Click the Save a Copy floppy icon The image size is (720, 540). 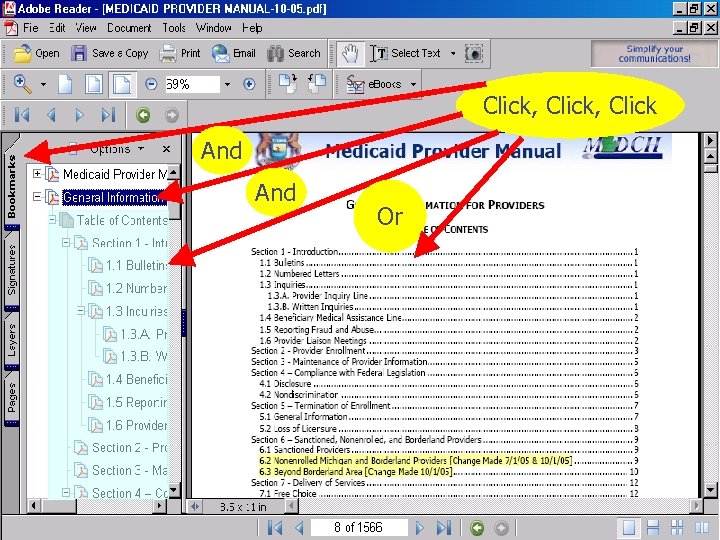[79, 53]
